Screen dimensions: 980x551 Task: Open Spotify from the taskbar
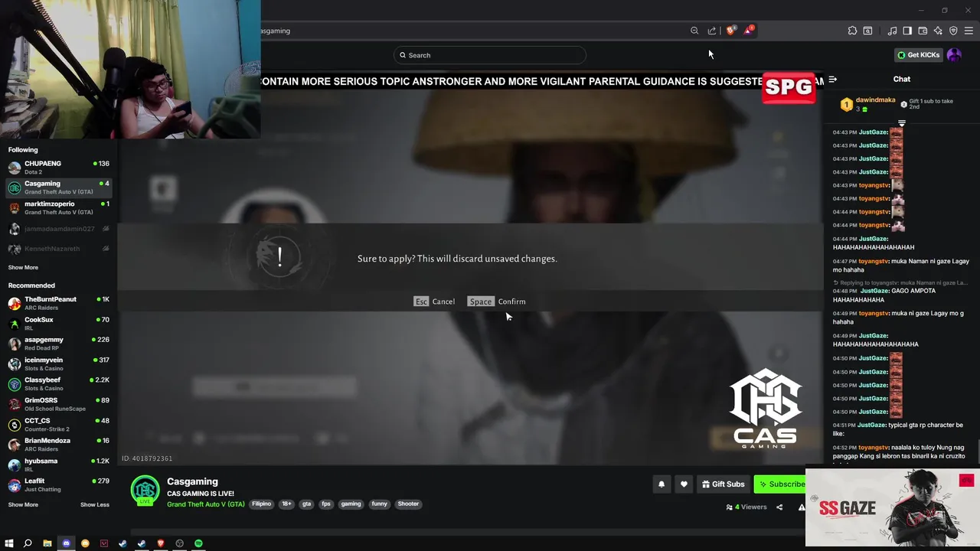(x=198, y=543)
